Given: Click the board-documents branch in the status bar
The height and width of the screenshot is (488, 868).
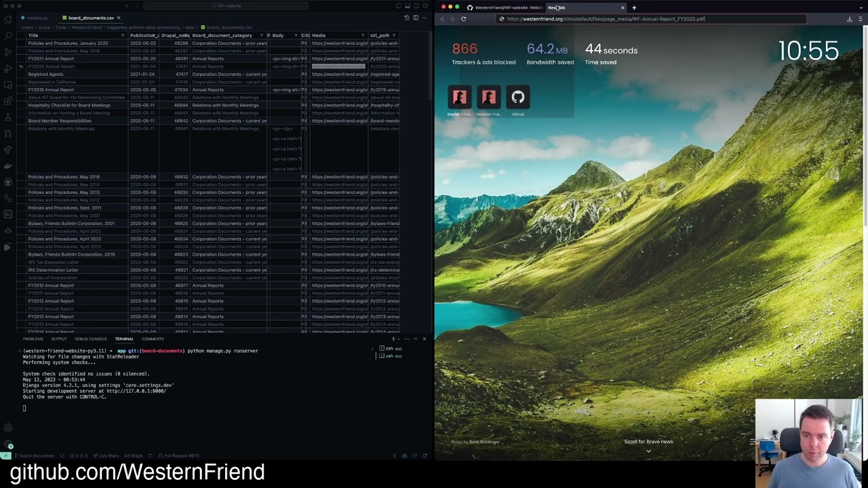Looking at the screenshot, I should pyautogui.click(x=35, y=455).
